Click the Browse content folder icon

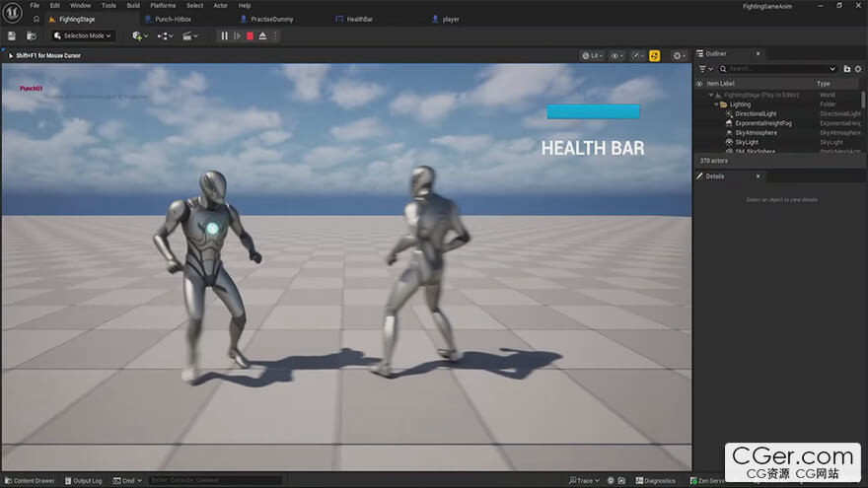pyautogui.click(x=32, y=36)
